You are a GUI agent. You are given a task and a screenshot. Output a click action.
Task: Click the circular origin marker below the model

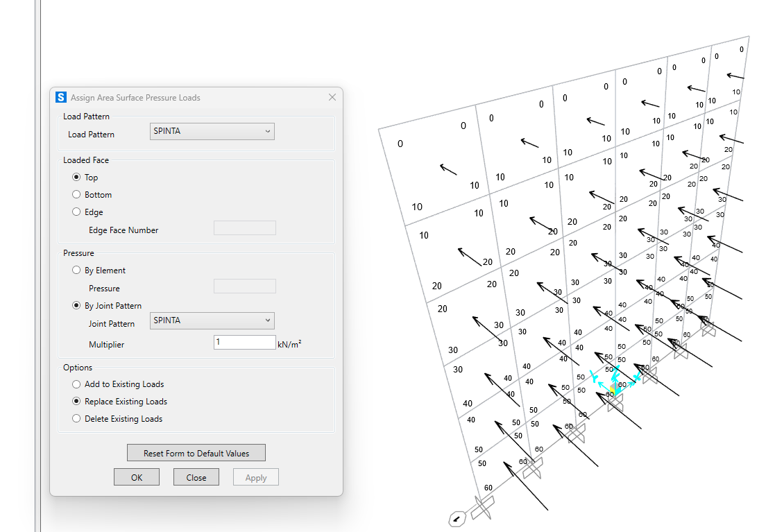click(x=457, y=519)
